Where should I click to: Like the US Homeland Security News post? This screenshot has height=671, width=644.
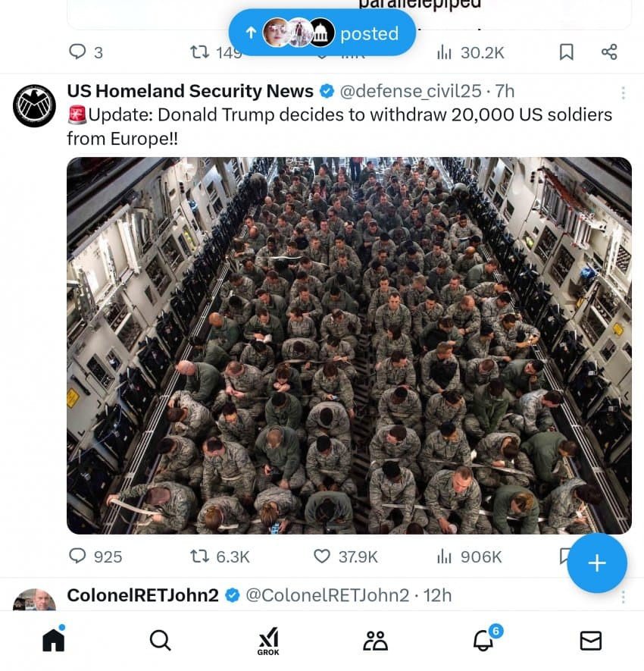(x=321, y=557)
